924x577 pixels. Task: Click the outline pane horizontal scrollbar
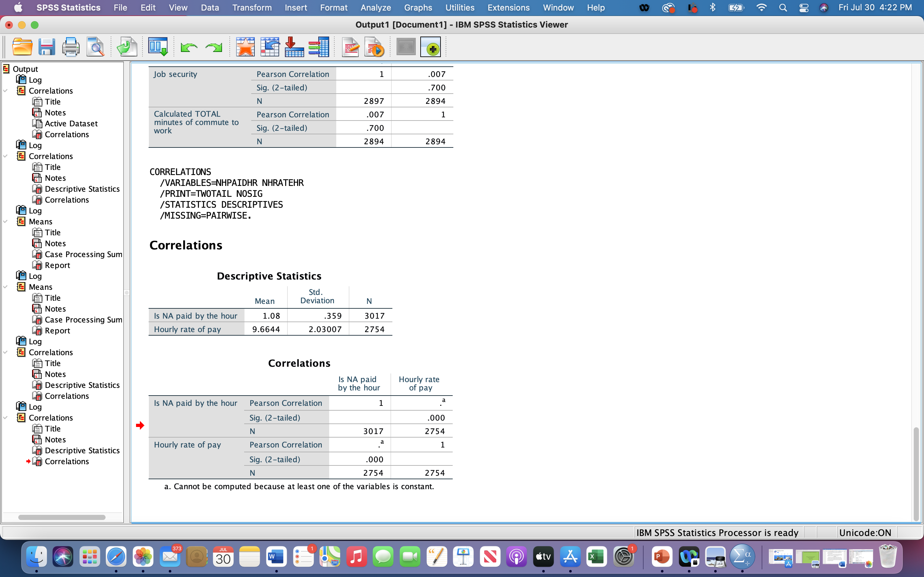click(62, 517)
